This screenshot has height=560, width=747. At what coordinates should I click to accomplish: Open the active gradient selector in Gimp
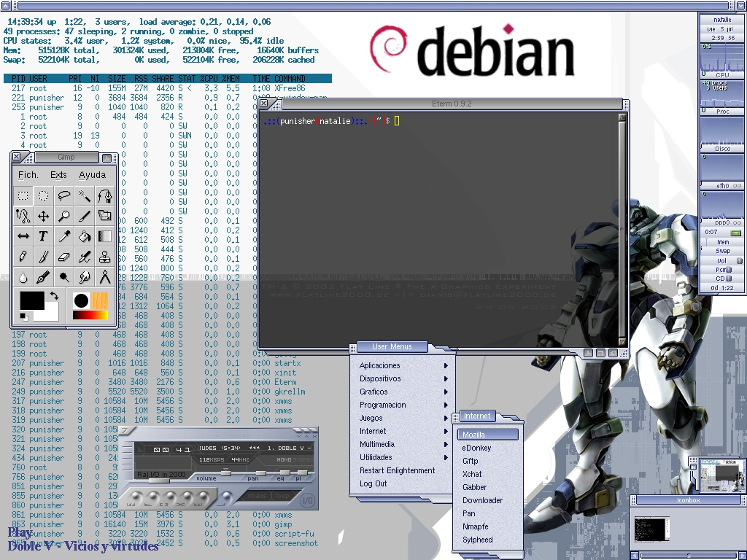(90, 315)
